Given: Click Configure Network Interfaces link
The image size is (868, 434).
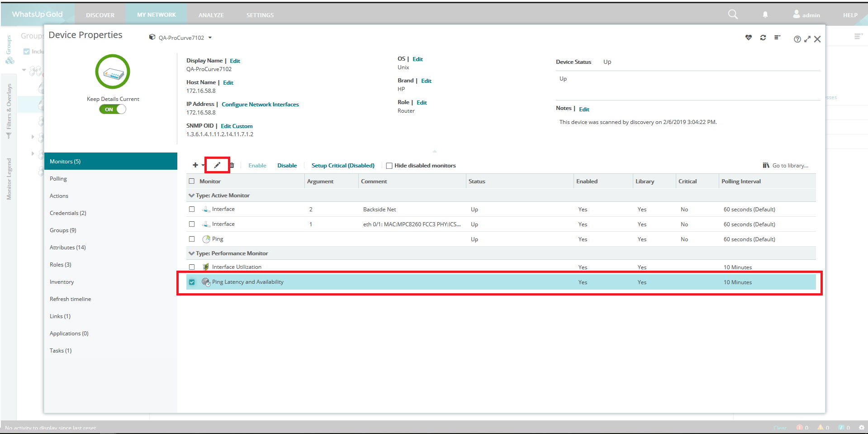Looking at the screenshot, I should point(260,105).
